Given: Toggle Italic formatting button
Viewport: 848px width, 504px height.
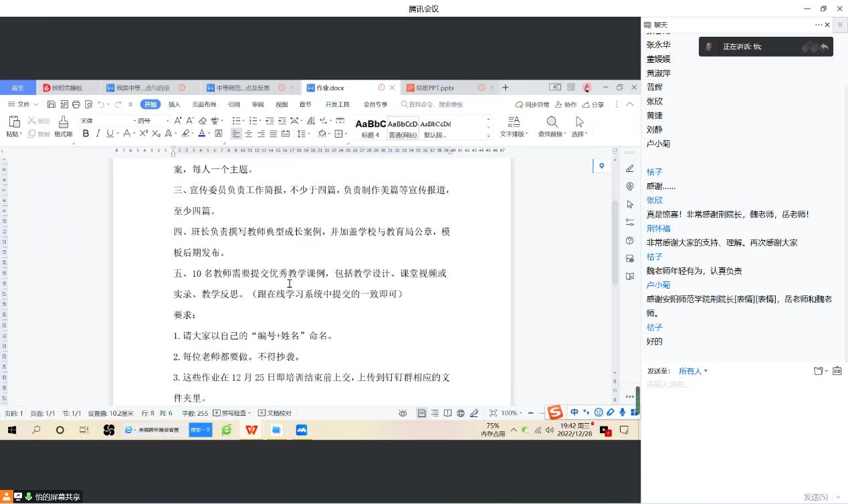Looking at the screenshot, I should [98, 134].
